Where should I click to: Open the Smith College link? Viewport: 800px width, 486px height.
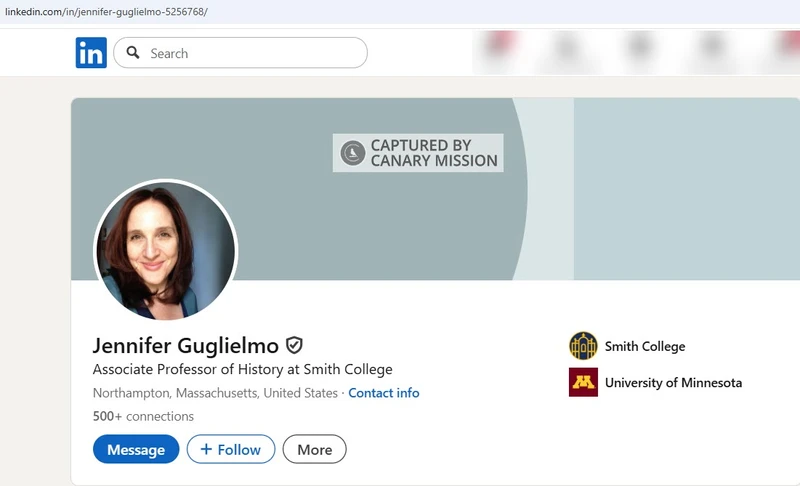coord(645,346)
